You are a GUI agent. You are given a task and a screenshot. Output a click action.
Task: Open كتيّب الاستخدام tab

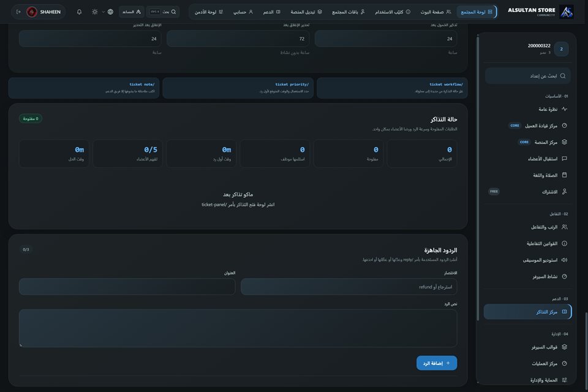(x=392, y=12)
